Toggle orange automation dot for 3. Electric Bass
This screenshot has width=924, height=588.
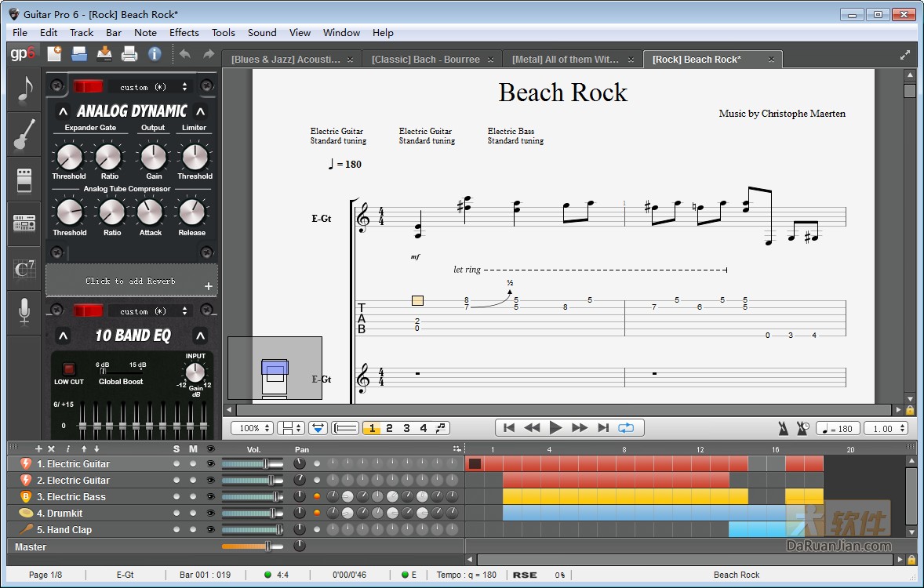coord(317,497)
